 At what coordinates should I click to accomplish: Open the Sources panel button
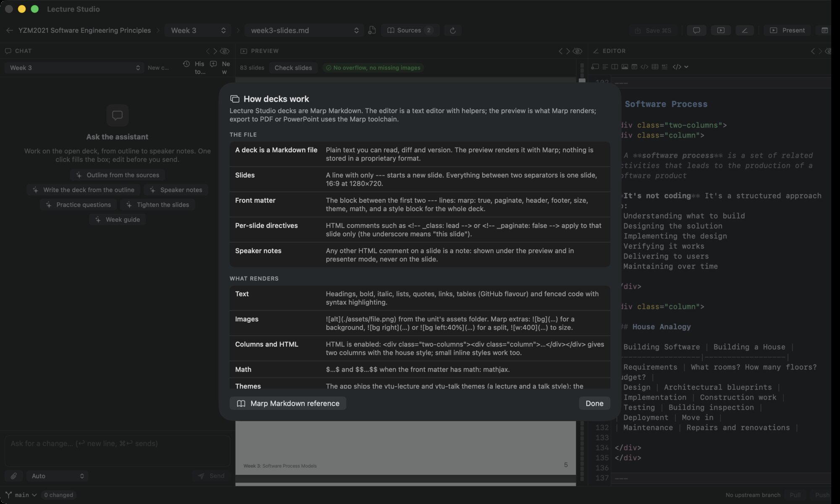(410, 30)
